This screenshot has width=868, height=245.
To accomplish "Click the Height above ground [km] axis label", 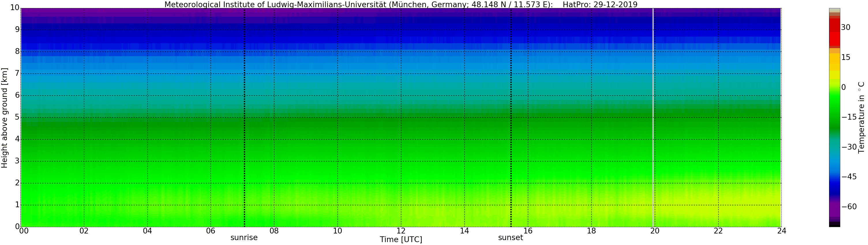I will (x=4, y=118).
